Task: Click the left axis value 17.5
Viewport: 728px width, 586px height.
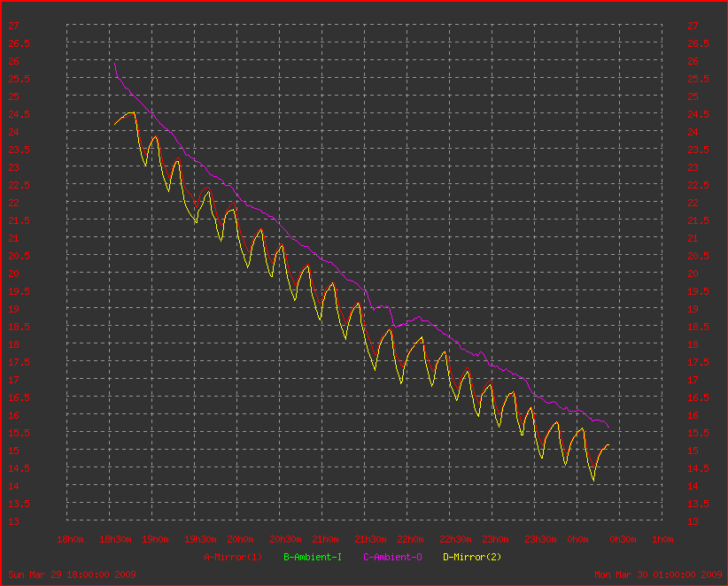Action: (19, 362)
